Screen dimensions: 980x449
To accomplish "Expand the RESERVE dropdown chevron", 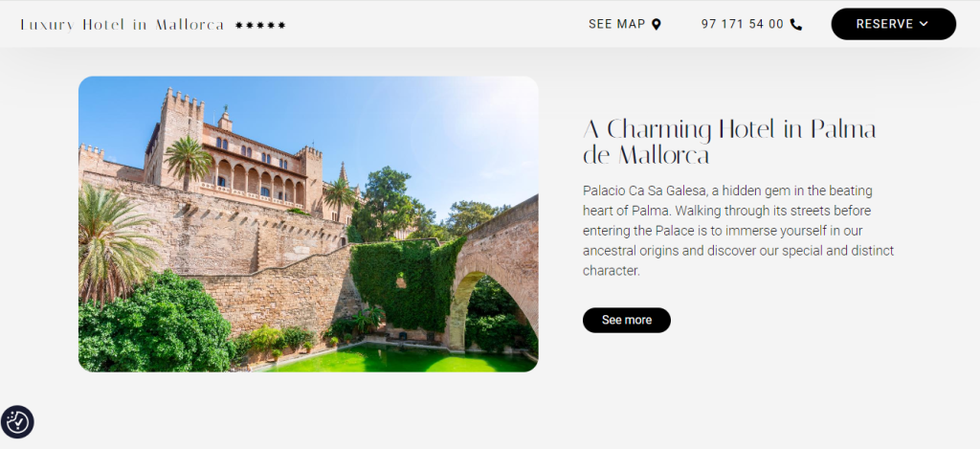I will pyautogui.click(x=924, y=24).
